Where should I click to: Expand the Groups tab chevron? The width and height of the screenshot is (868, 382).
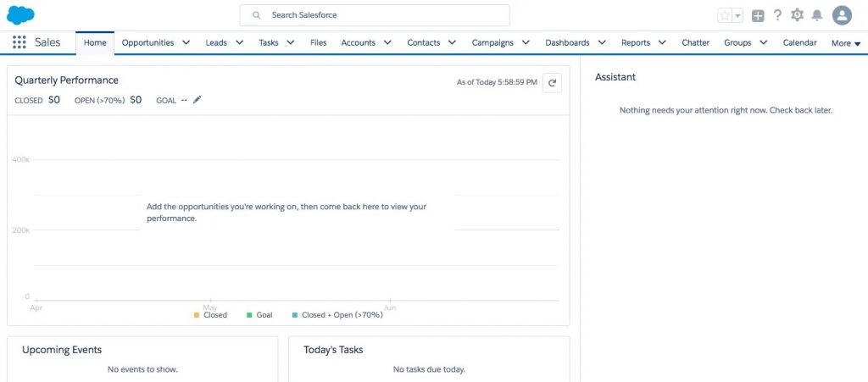[x=764, y=42]
